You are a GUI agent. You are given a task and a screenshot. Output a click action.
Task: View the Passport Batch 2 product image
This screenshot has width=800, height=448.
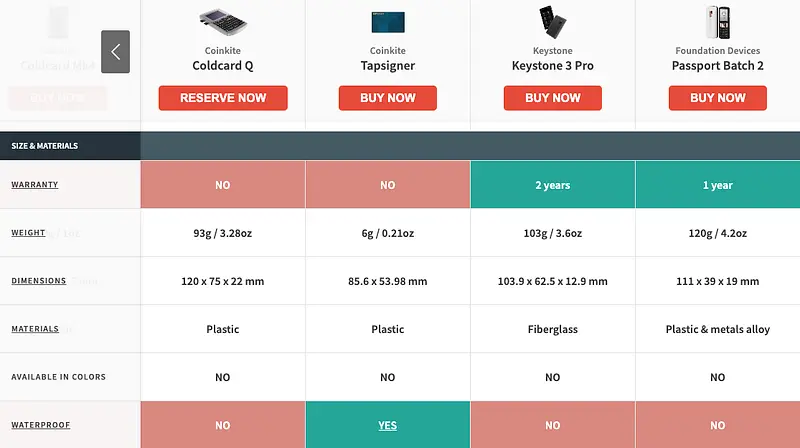717,22
